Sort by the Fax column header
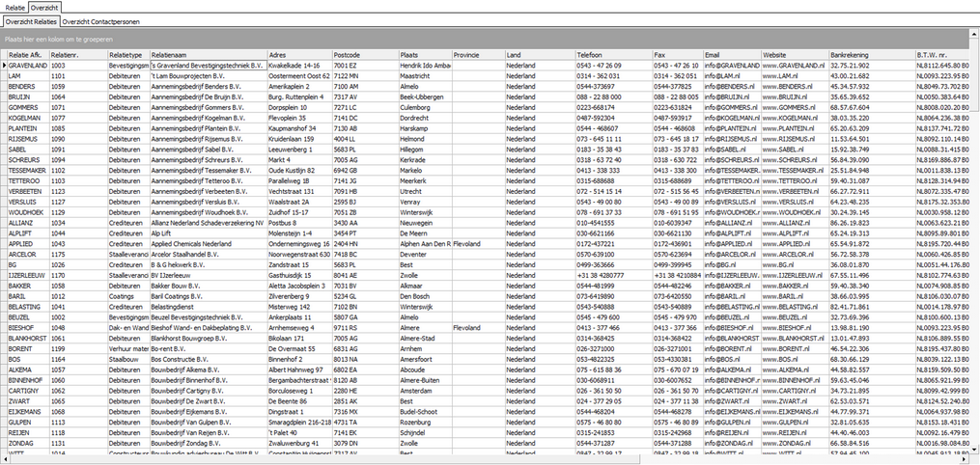The width and height of the screenshot is (980, 465). click(678, 55)
